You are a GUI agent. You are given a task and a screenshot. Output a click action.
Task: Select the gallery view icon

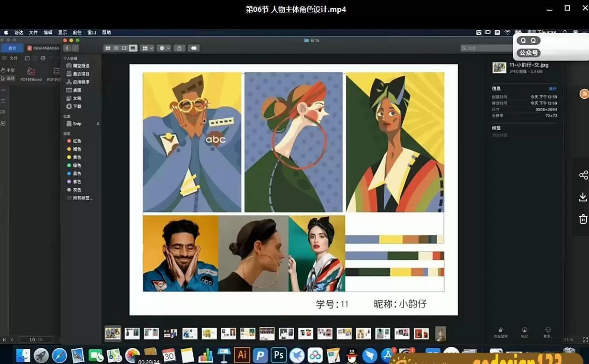tap(133, 48)
